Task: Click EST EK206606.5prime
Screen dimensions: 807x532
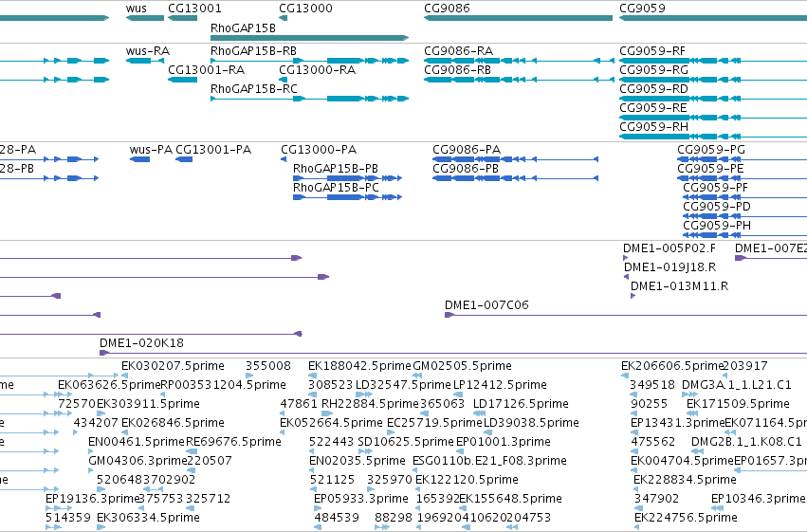Action: [672, 366]
